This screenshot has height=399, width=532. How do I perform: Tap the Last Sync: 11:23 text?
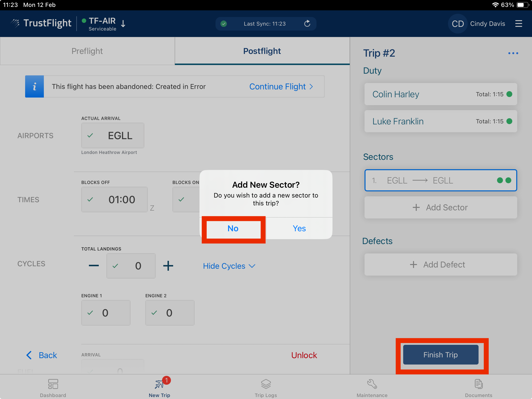coord(265,24)
